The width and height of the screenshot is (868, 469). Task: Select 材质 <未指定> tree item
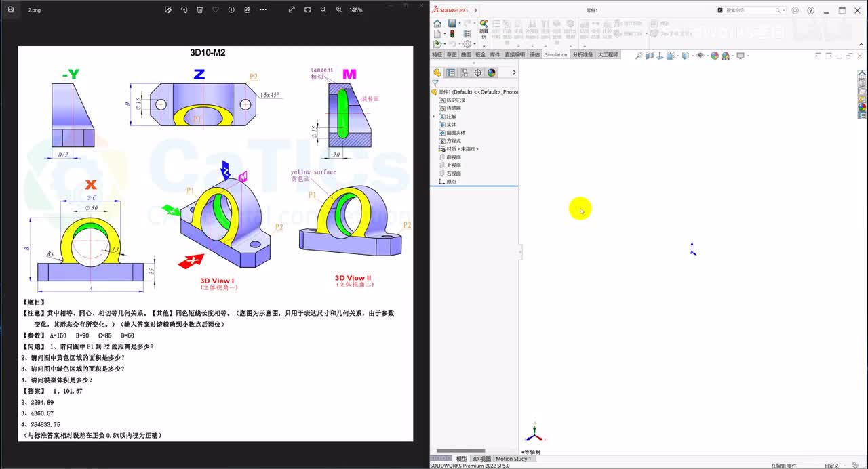[458, 149]
